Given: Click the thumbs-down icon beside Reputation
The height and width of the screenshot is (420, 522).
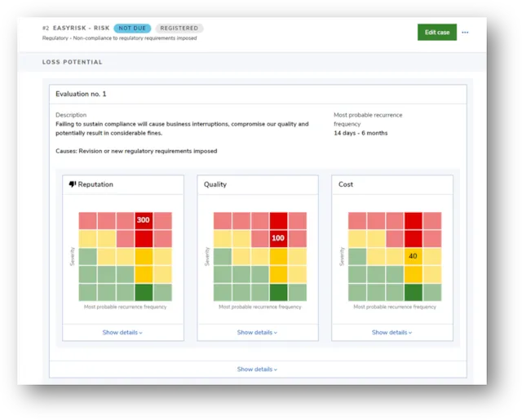Looking at the screenshot, I should coord(73,184).
